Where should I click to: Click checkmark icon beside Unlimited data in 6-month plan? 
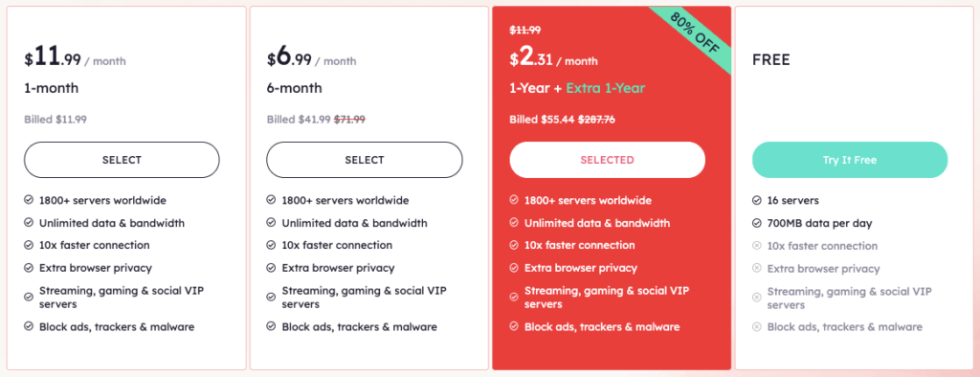pyautogui.click(x=271, y=223)
